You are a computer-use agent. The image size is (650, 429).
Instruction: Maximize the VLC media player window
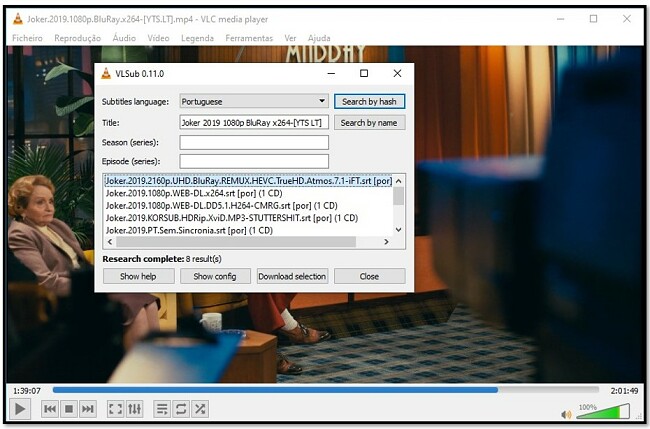coord(594,19)
